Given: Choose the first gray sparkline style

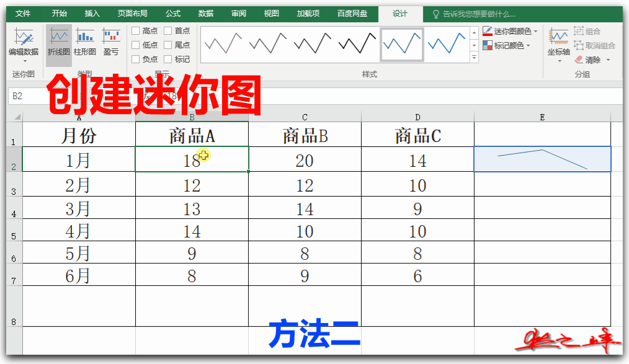Looking at the screenshot, I should point(223,44).
